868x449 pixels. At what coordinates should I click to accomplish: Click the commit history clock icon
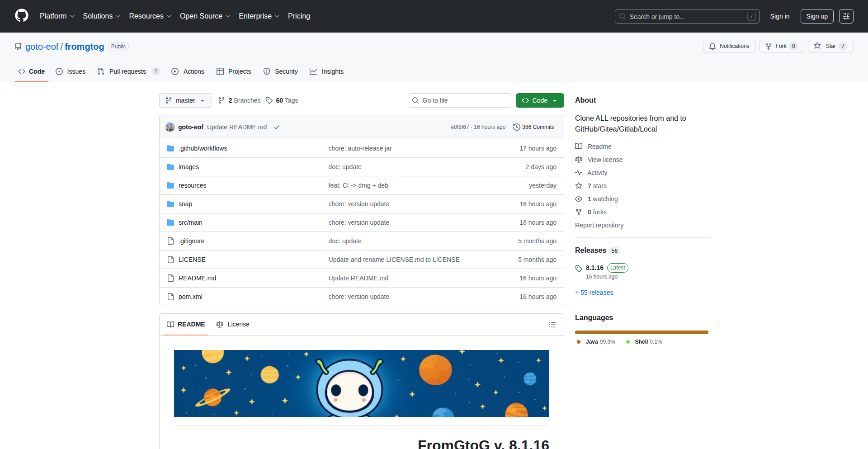click(516, 127)
